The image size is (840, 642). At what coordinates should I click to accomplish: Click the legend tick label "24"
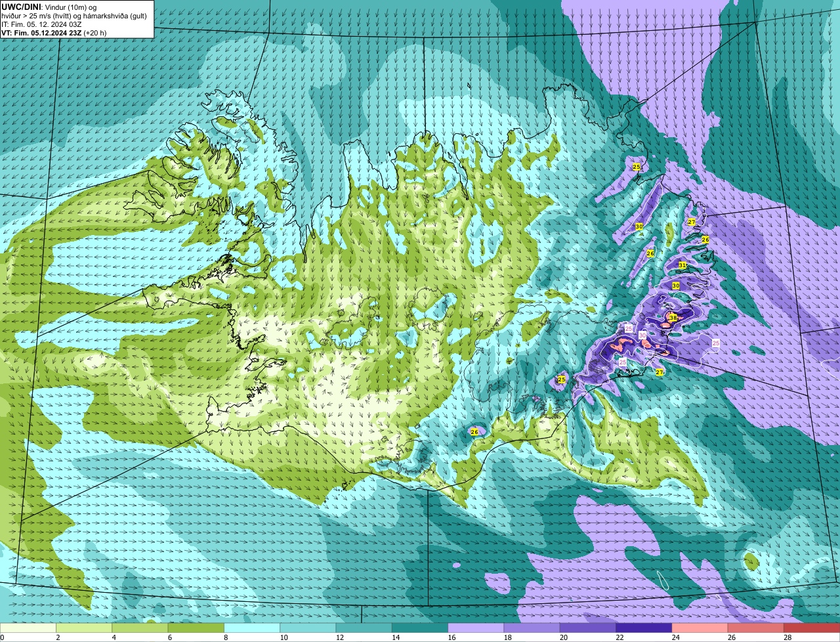coord(675,637)
